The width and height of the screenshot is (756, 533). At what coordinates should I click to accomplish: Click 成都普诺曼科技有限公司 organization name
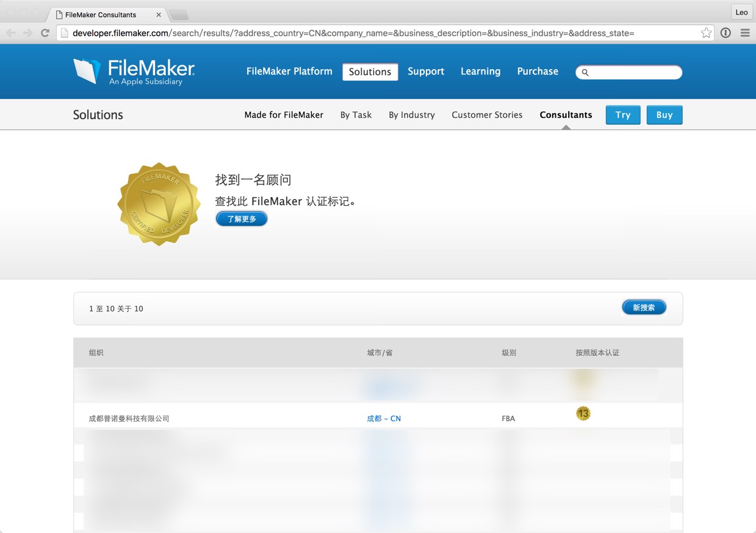pos(129,418)
